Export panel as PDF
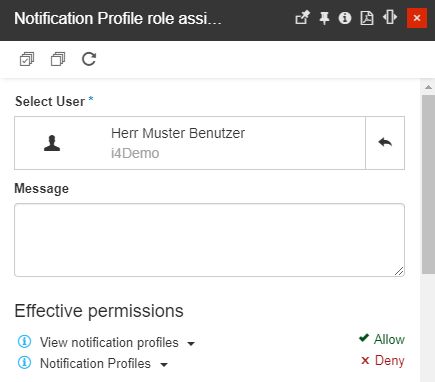The height and width of the screenshot is (382, 435). pyautogui.click(x=367, y=18)
